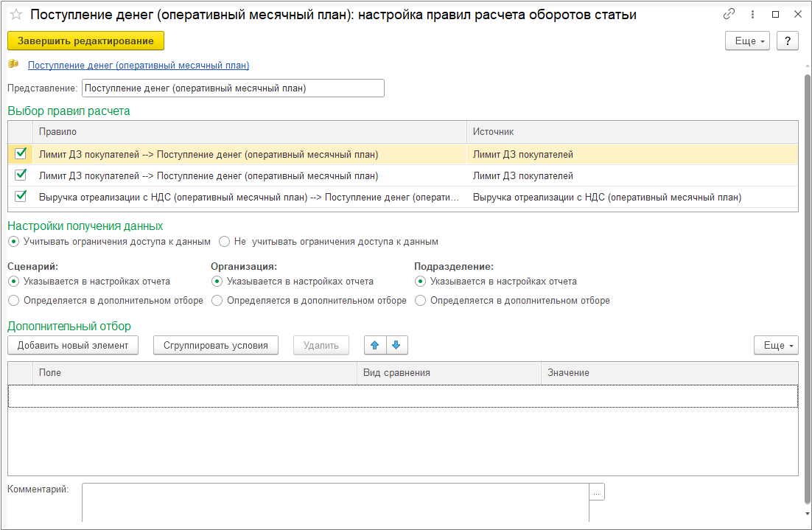The image size is (812, 530).
Task: Click into the 'Представление' text field
Action: [233, 88]
